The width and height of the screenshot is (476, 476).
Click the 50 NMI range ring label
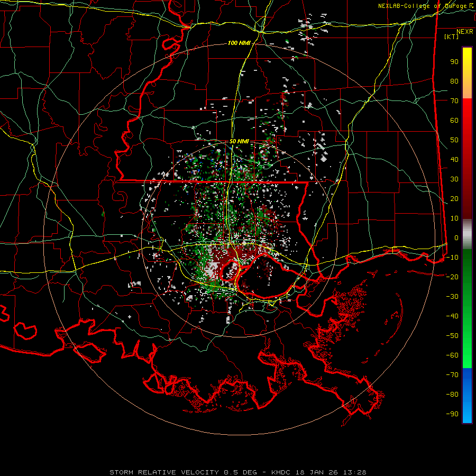239,141
